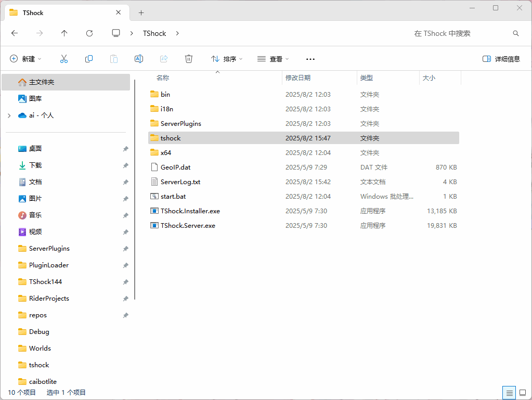Unpin repos using its pin icon

(x=125, y=315)
